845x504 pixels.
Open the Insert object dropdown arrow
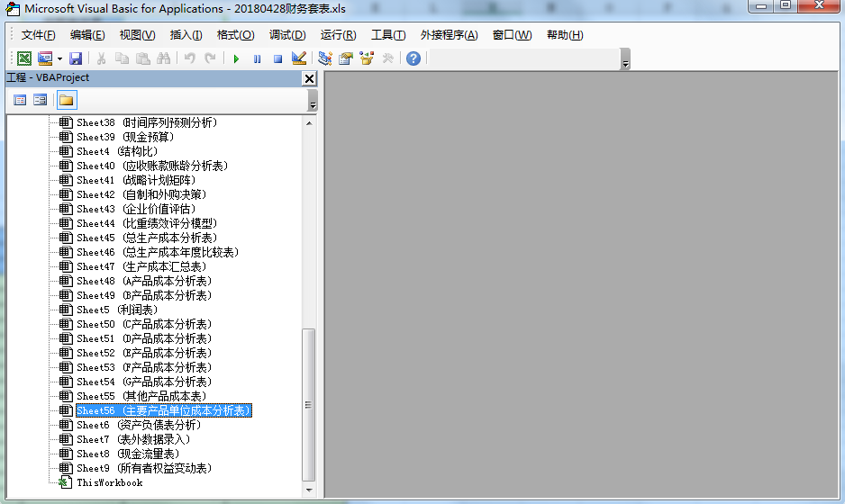click(59, 58)
